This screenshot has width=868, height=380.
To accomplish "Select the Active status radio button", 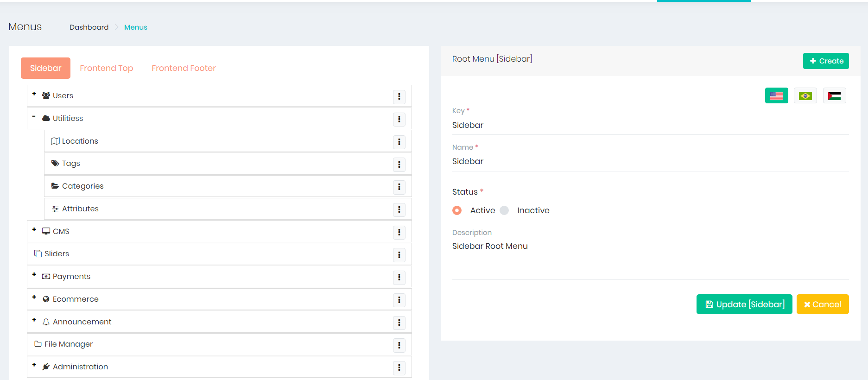I will (x=457, y=210).
